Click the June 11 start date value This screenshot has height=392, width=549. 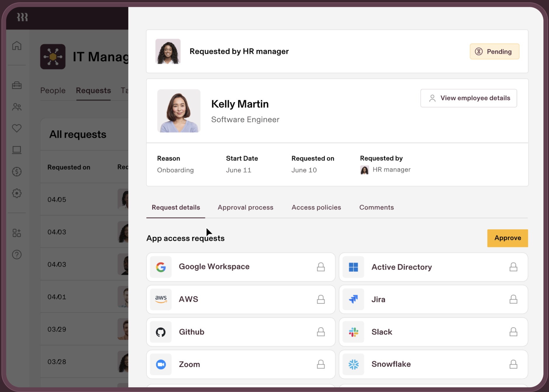239,170
